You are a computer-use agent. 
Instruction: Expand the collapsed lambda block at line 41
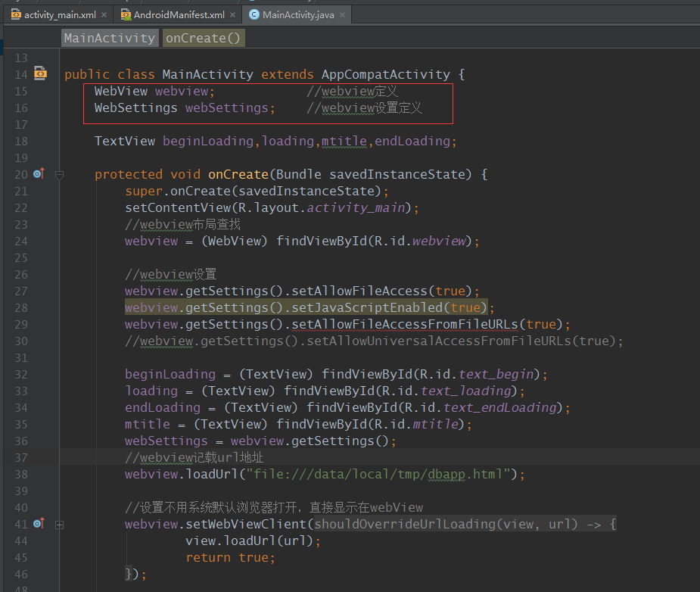[x=59, y=525]
